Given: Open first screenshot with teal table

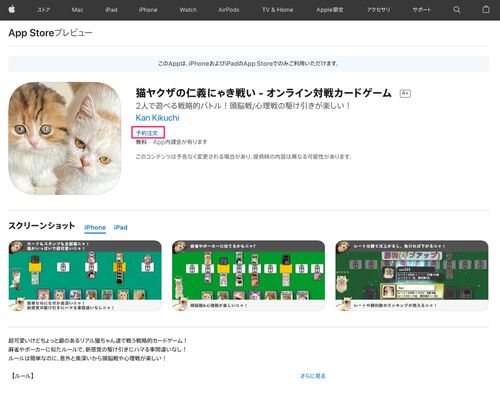Looking at the screenshot, I should [x=85, y=276].
